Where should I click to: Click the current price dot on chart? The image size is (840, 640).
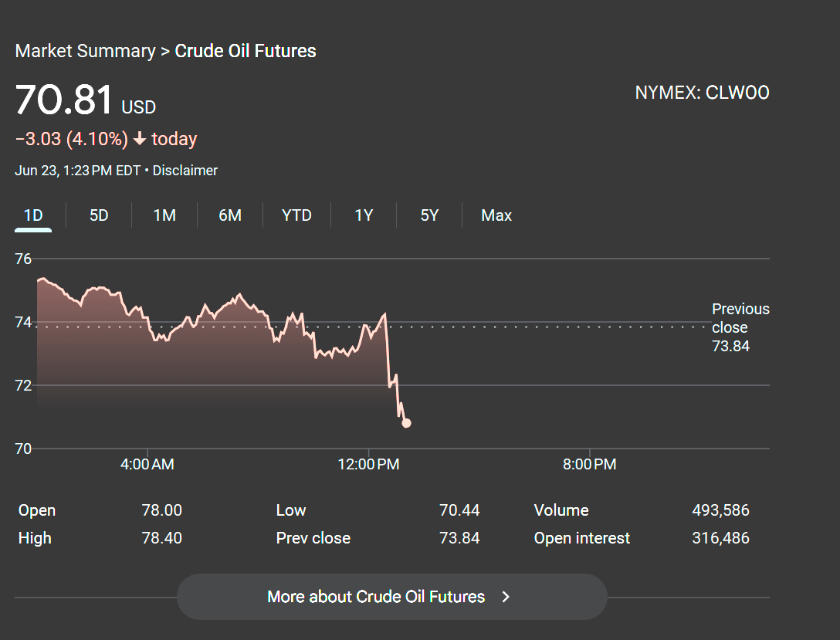[406, 423]
